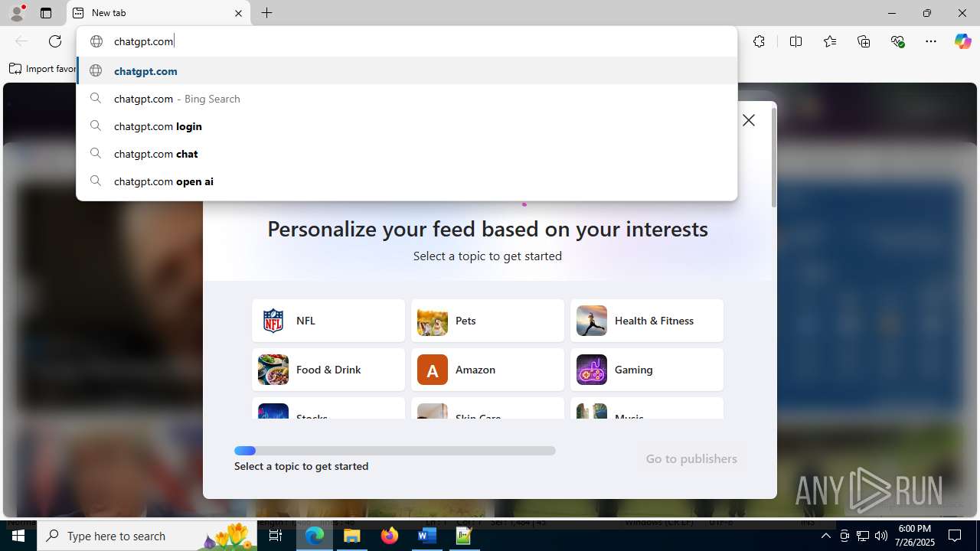Click the taskbar search box
The width and height of the screenshot is (980, 551).
click(147, 536)
